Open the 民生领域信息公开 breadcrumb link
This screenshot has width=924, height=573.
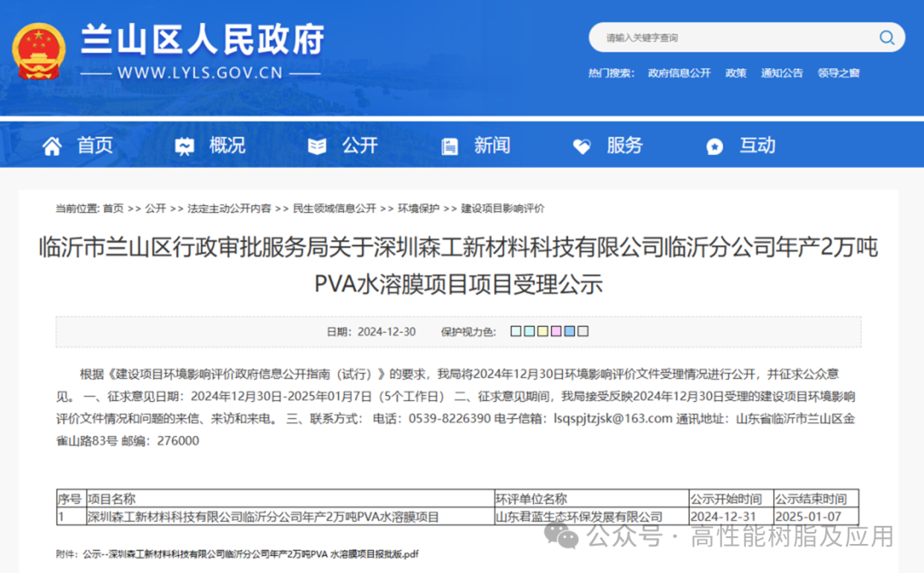[335, 209]
